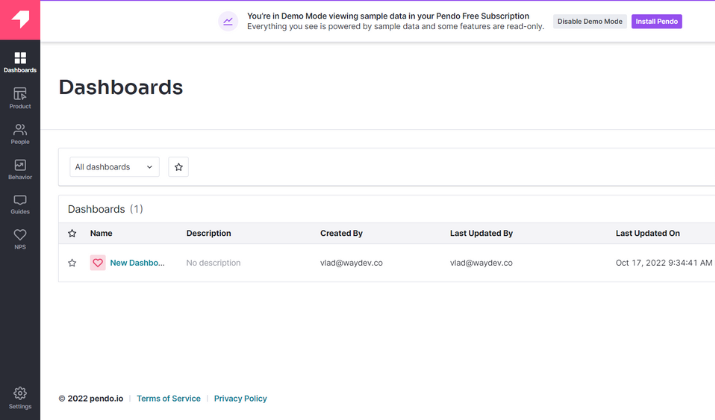
Task: Open the Terms of Service link
Action: point(168,398)
